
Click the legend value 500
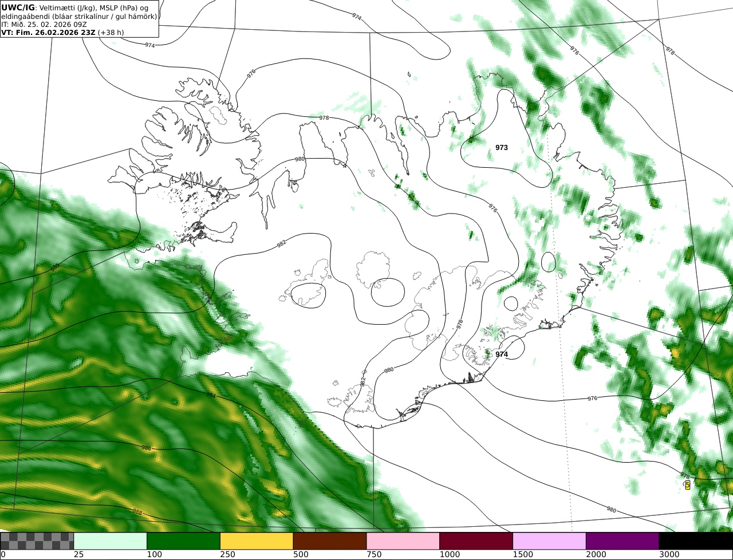point(300,555)
